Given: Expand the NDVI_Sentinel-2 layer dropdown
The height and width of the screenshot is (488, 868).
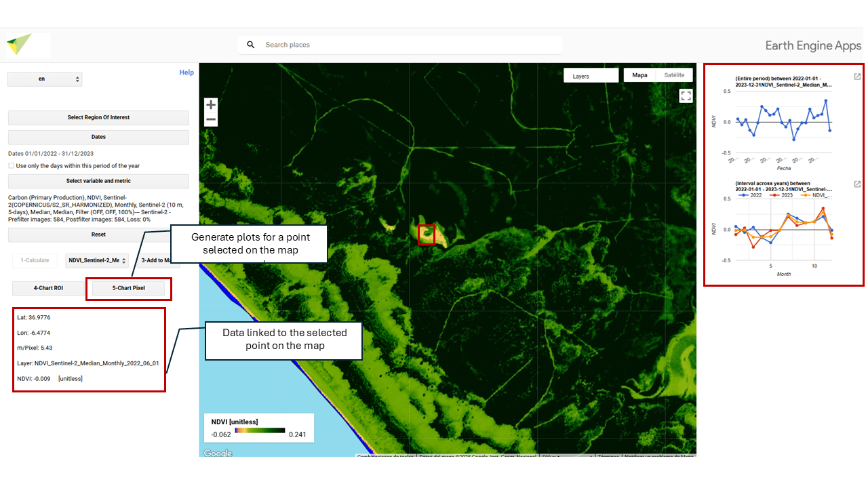Looking at the screenshot, I should click(x=97, y=260).
